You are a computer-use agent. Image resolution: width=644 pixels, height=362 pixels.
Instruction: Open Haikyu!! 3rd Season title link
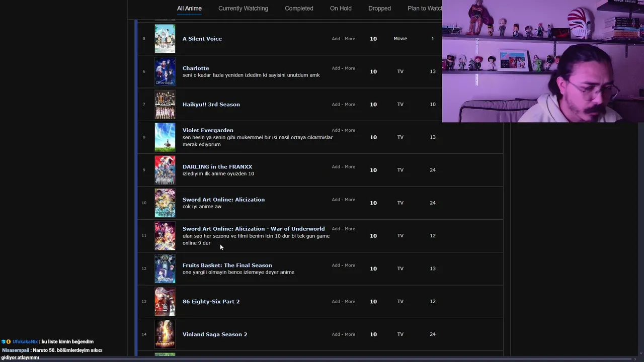pyautogui.click(x=211, y=104)
